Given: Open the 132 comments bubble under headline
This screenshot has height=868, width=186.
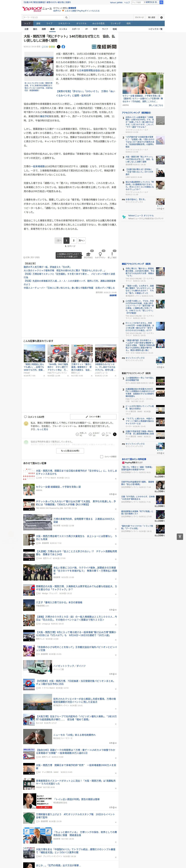Looking at the screenshot, I should point(45,47).
